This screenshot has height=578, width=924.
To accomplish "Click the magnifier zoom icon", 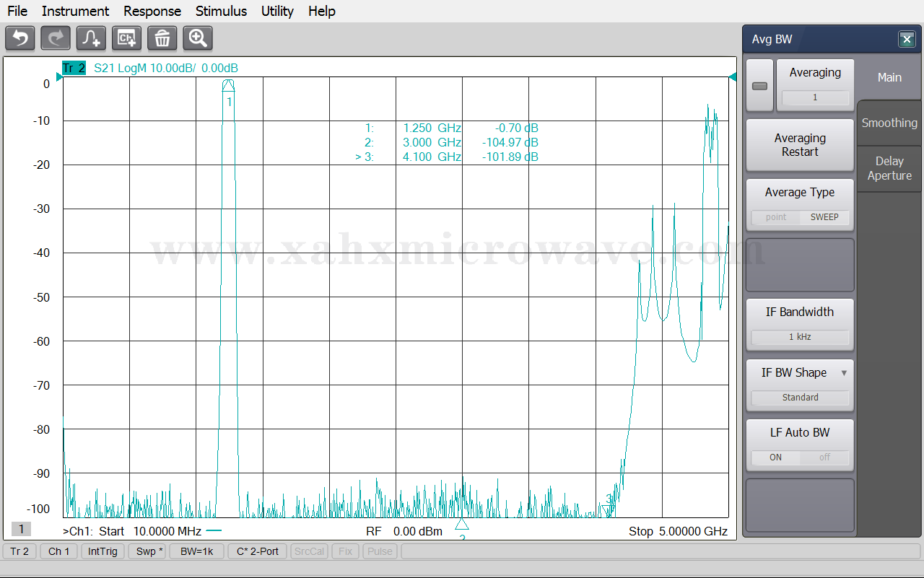I will click(197, 38).
